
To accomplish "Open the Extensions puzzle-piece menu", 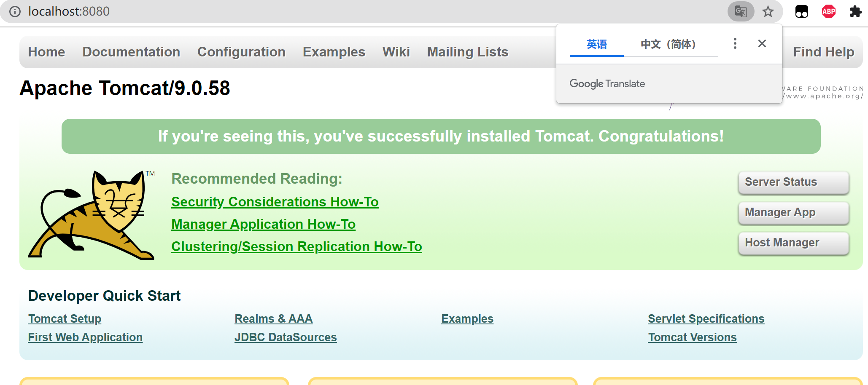I will (855, 11).
